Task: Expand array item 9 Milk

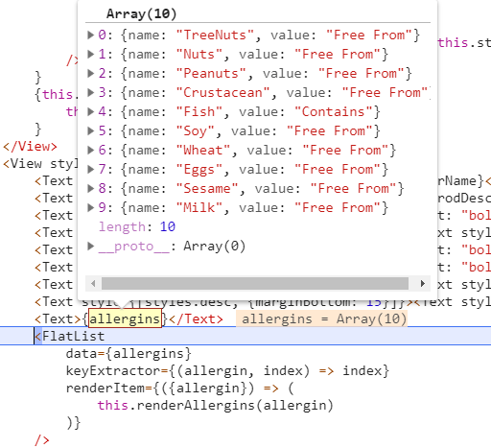Action: (91, 207)
